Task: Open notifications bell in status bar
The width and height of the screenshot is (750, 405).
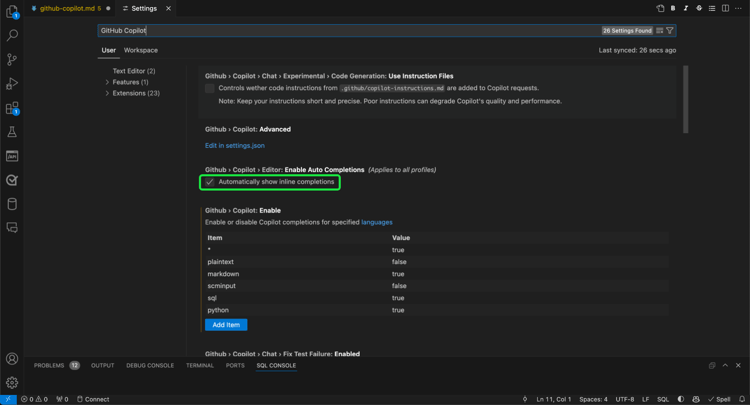Action: pos(742,399)
